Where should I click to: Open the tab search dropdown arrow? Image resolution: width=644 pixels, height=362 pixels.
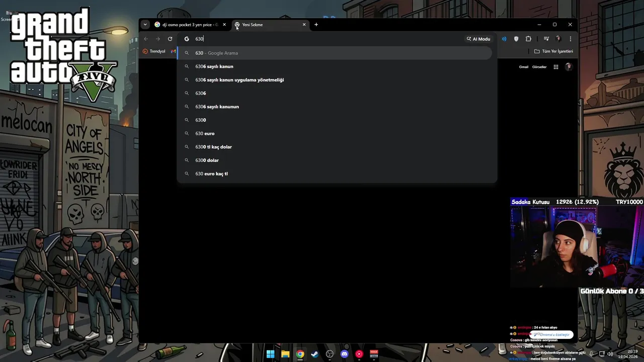[145, 25]
